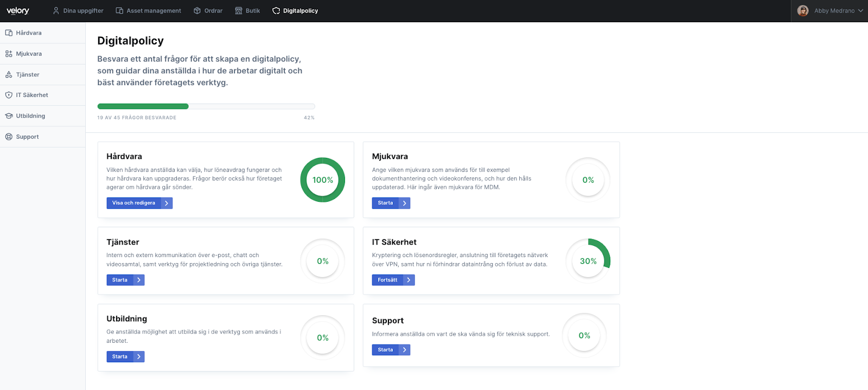Start the Support questions

point(391,350)
